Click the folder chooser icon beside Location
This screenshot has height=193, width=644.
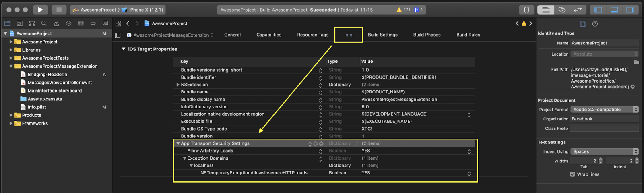tap(636, 62)
